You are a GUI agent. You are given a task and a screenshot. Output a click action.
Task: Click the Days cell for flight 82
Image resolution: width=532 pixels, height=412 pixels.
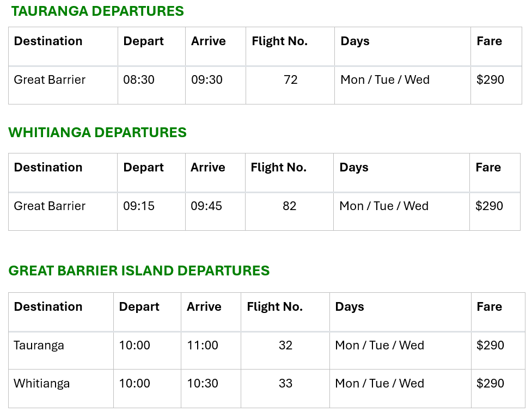(x=384, y=206)
